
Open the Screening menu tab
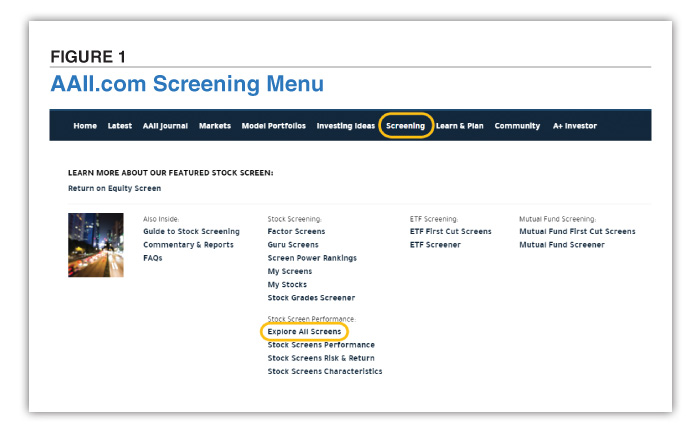tap(405, 126)
